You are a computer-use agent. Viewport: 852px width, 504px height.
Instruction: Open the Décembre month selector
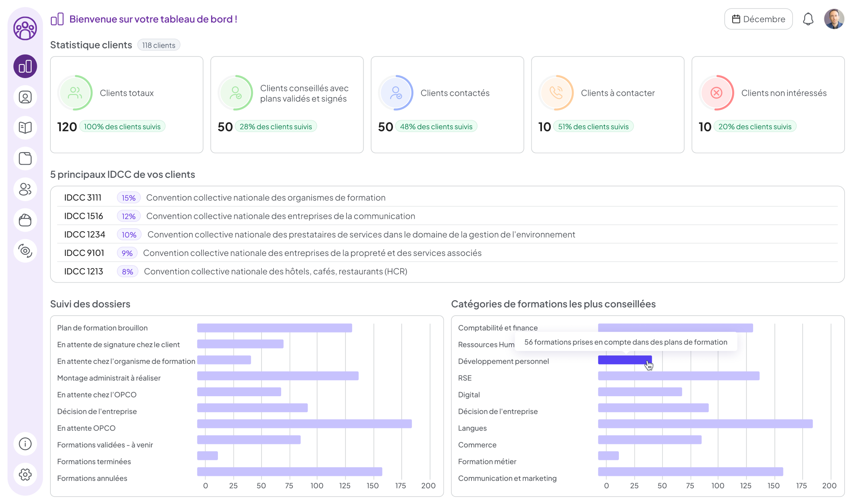click(x=758, y=19)
